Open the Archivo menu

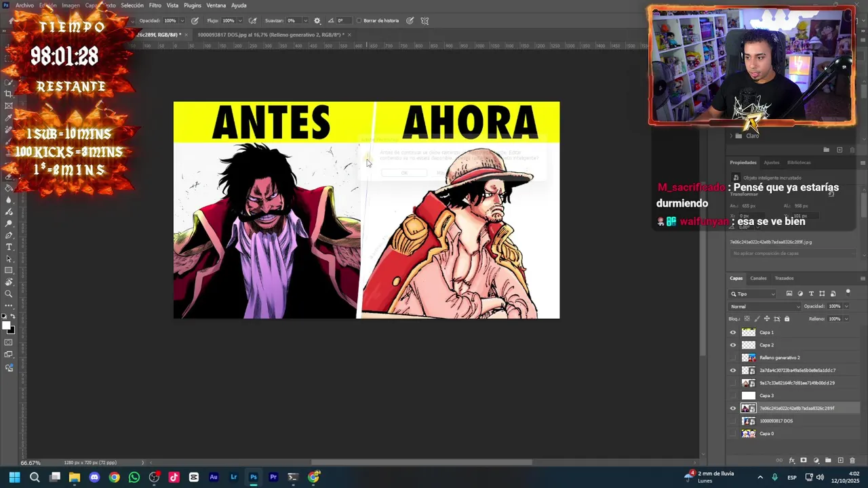click(x=24, y=5)
